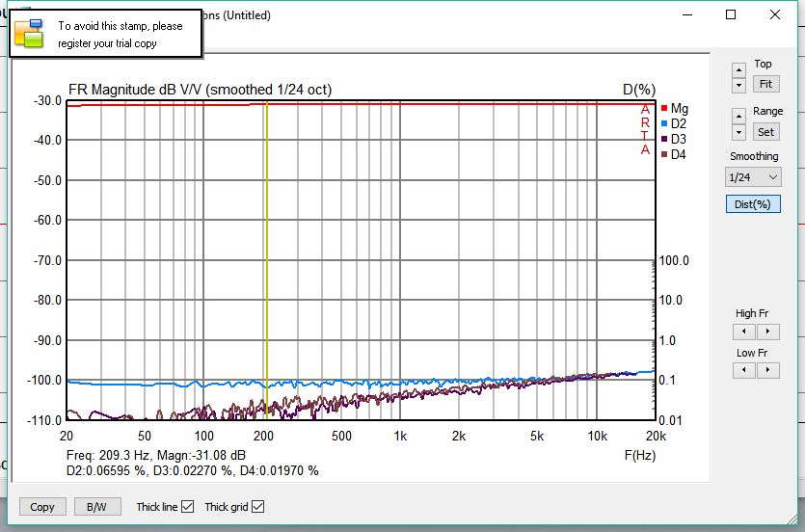Disable the Thick grid checkbox
This screenshot has height=532, width=805.
pos(257,507)
